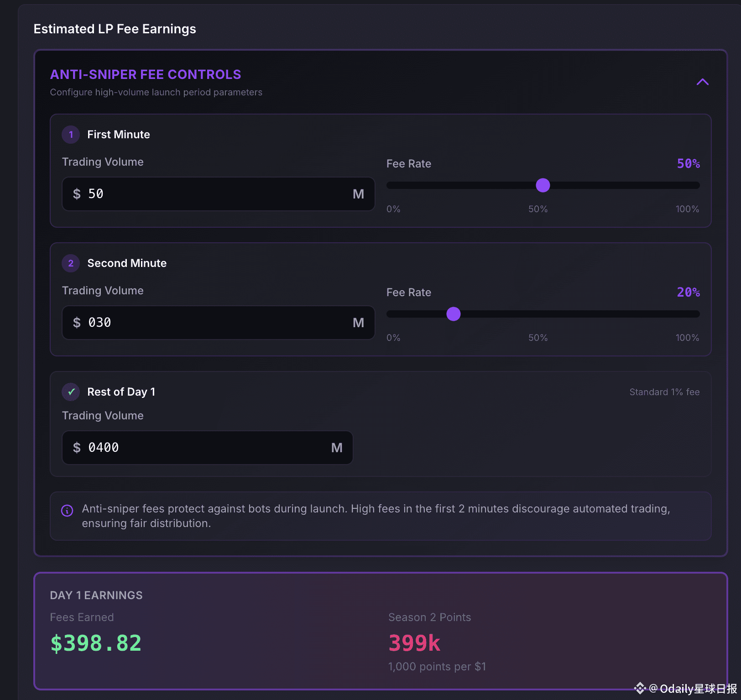The image size is (741, 700).
Task: Click the $398.82 fees earned value
Action: click(96, 643)
